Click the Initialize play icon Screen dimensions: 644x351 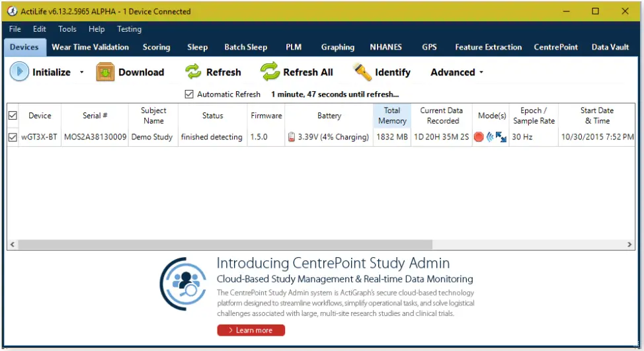point(19,72)
